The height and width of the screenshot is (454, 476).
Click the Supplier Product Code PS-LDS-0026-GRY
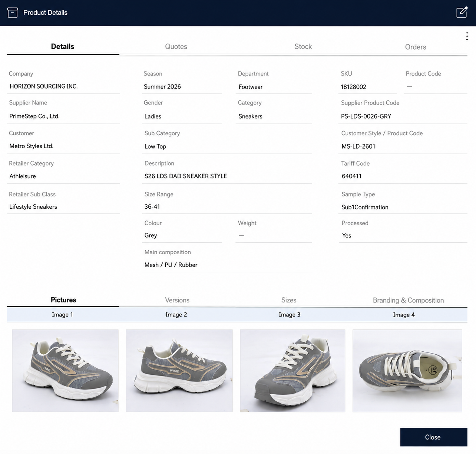[403, 116]
